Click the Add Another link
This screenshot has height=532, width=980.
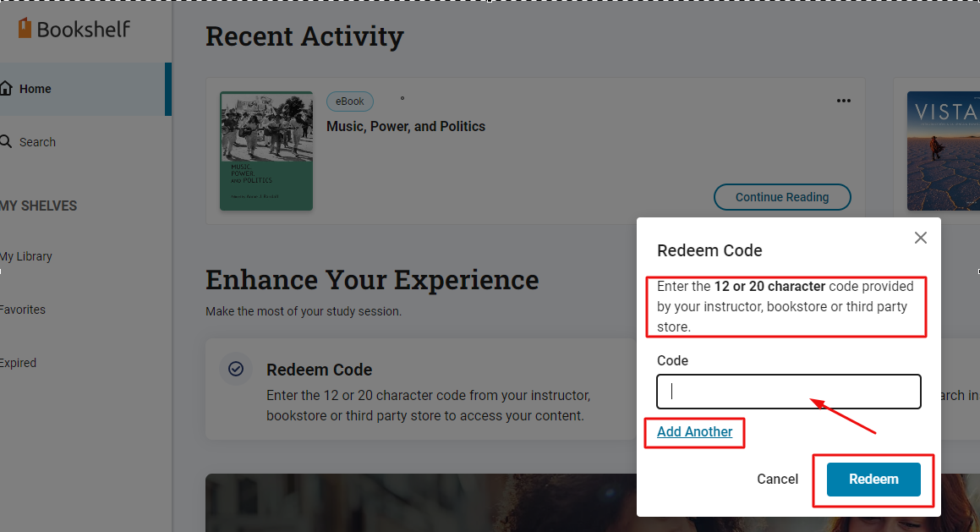[x=693, y=431]
